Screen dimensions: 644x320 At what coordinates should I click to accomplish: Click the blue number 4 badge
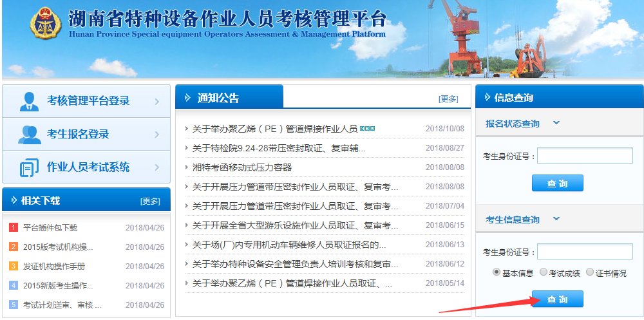click(x=14, y=285)
